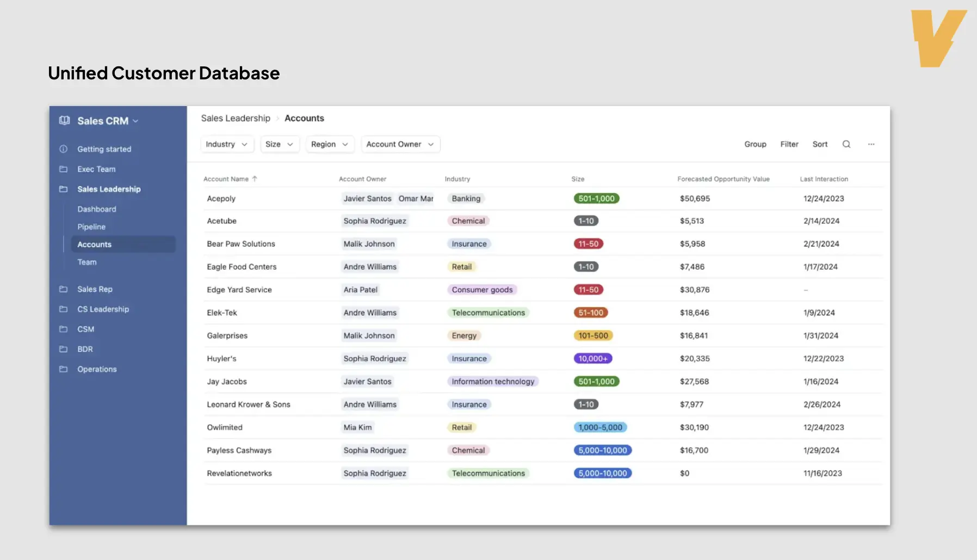977x560 pixels.
Task: Click the BDR folder icon in sidebar
Action: coord(63,349)
